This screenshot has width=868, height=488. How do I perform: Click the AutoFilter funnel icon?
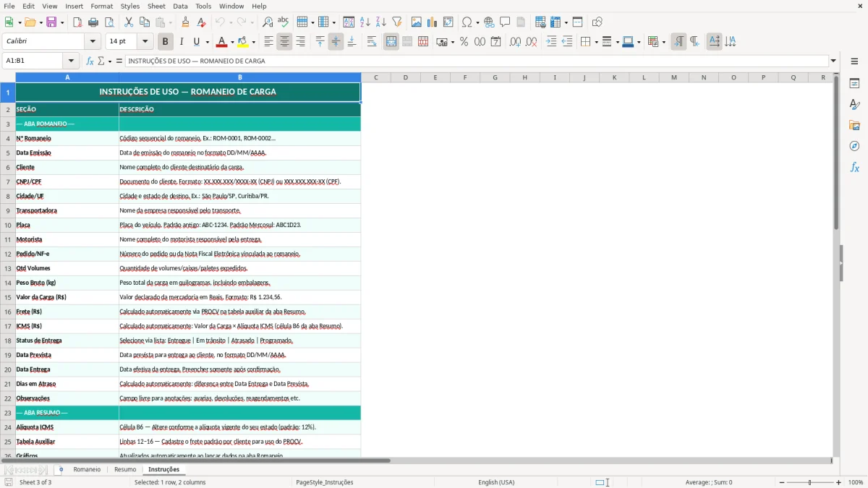point(397,22)
